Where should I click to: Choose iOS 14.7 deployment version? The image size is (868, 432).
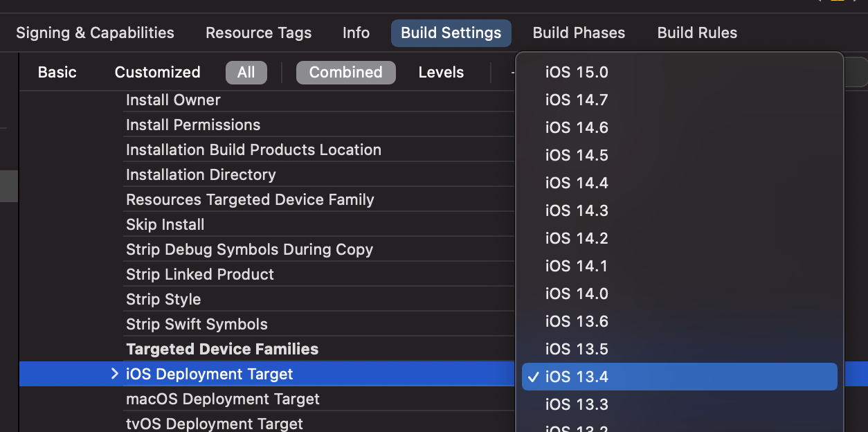(679, 100)
